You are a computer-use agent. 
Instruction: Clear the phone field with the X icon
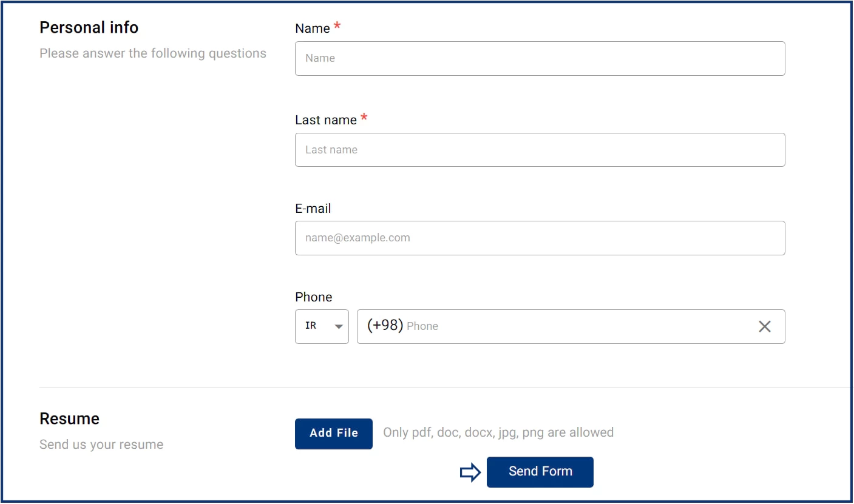[x=764, y=327]
